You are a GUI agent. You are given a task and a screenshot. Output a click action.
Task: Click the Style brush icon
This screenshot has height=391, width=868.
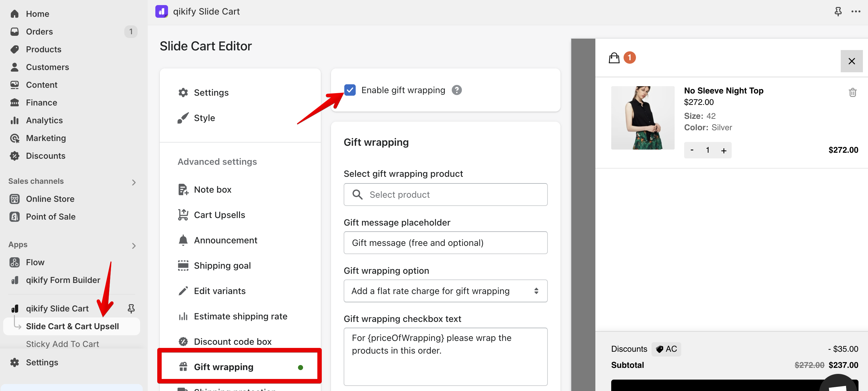point(183,118)
